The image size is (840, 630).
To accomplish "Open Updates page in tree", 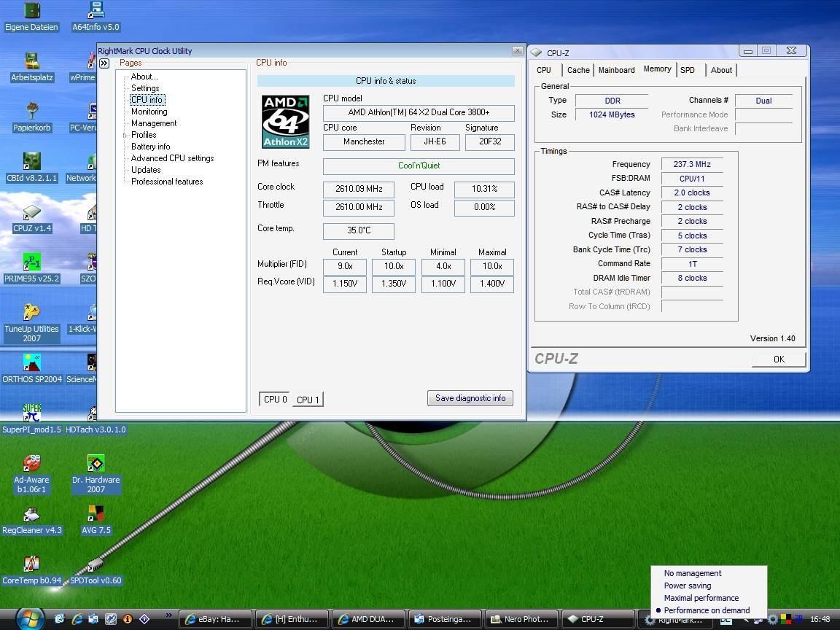I will click(146, 171).
